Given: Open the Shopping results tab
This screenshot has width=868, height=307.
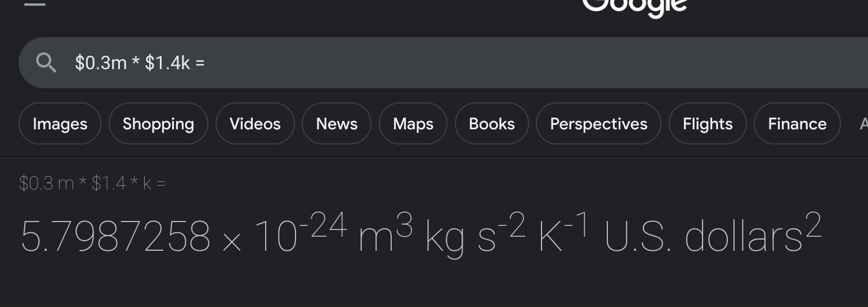Looking at the screenshot, I should point(158,124).
